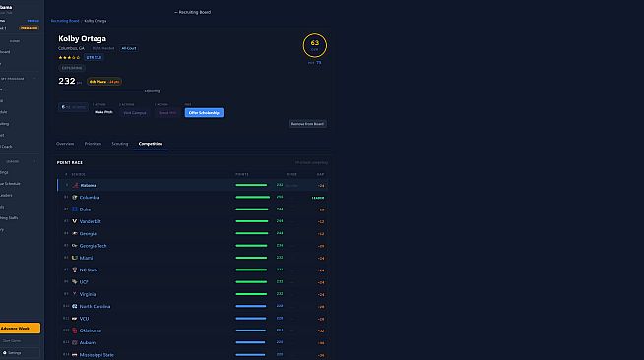This screenshot has width=644, height=360.
Task: Click Georgia's green points progress bar
Action: coord(252,233)
